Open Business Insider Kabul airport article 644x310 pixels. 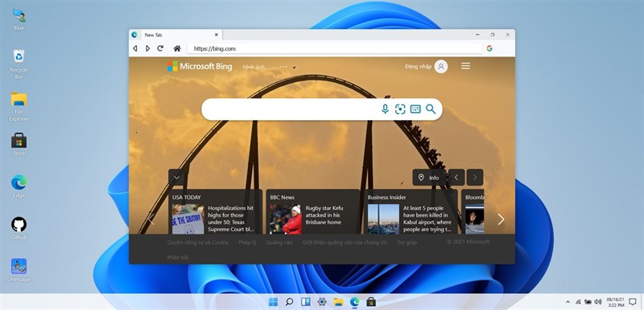tap(427, 219)
